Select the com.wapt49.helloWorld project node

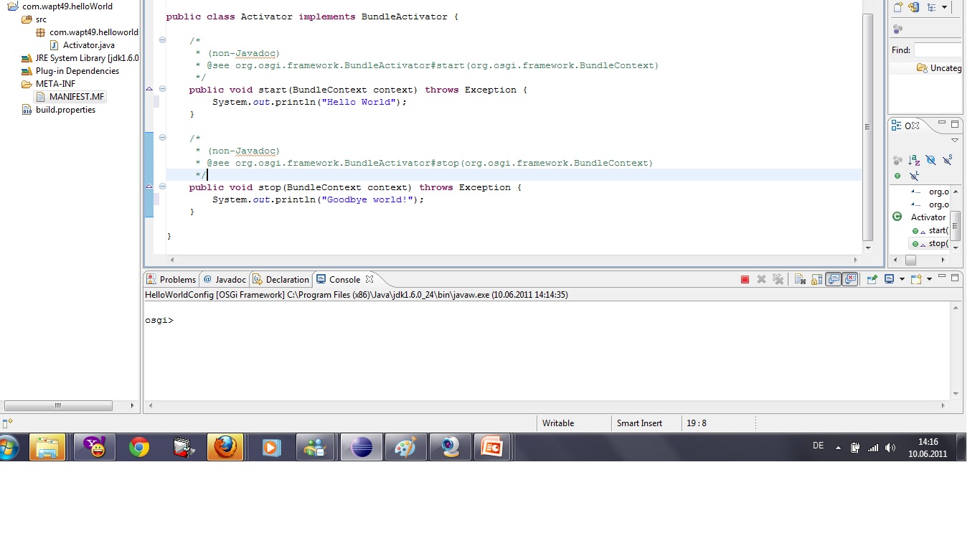60,6
